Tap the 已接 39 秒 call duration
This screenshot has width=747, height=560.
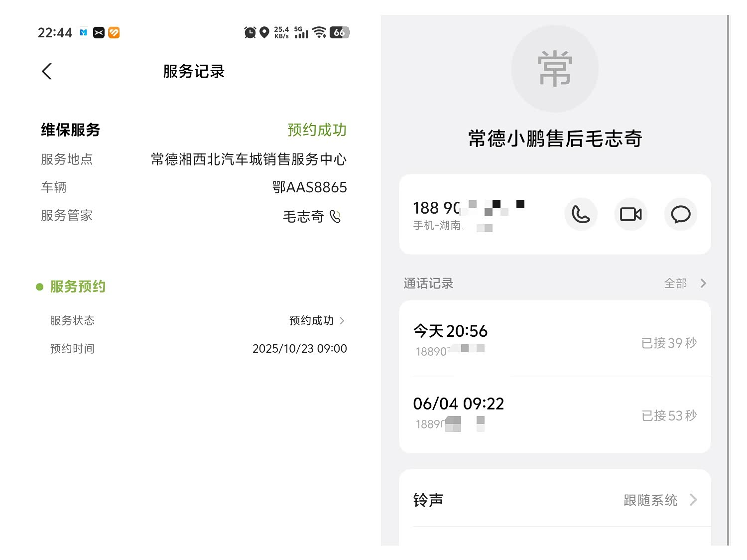(x=669, y=343)
